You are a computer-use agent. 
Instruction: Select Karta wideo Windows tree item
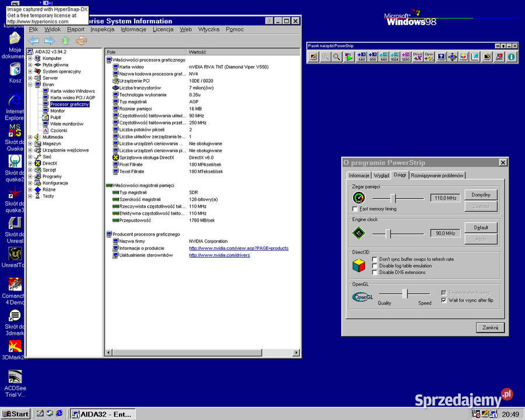72,91
